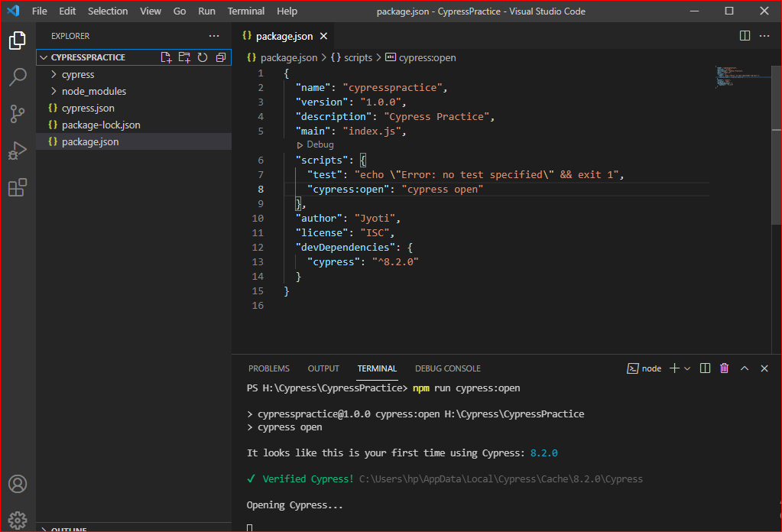782x532 pixels.
Task: Open the Accounts menu icon
Action: pos(18,484)
